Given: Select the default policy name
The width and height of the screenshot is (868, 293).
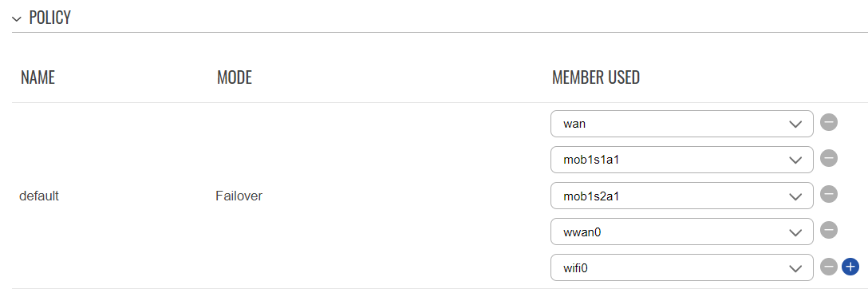Looking at the screenshot, I should tap(39, 196).
